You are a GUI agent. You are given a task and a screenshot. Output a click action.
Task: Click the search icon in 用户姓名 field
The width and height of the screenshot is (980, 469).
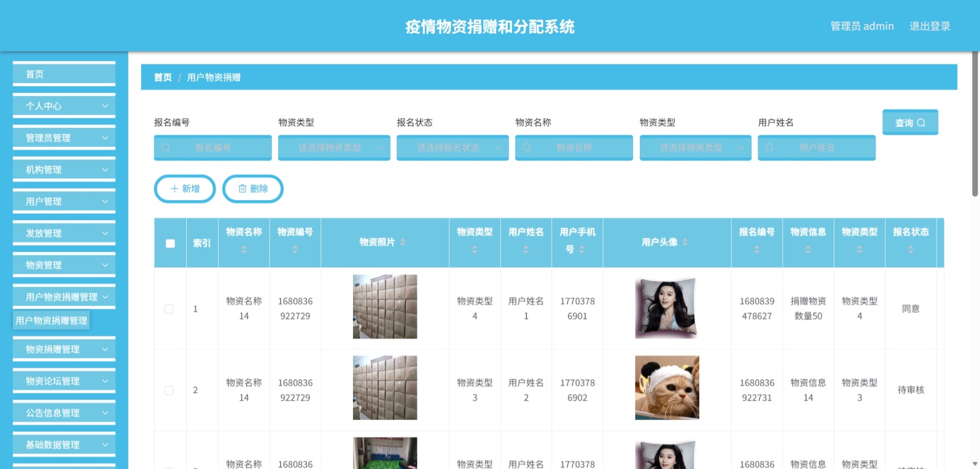tap(769, 147)
